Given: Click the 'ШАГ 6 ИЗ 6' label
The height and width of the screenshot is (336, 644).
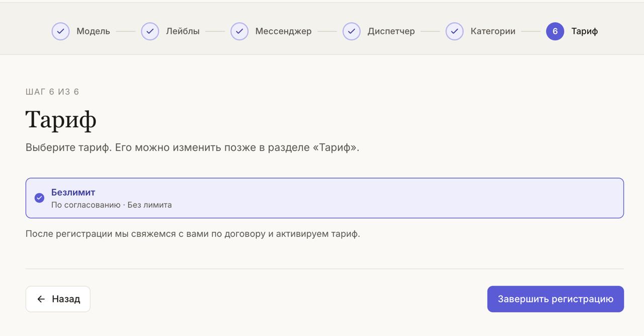Looking at the screenshot, I should 52,92.
